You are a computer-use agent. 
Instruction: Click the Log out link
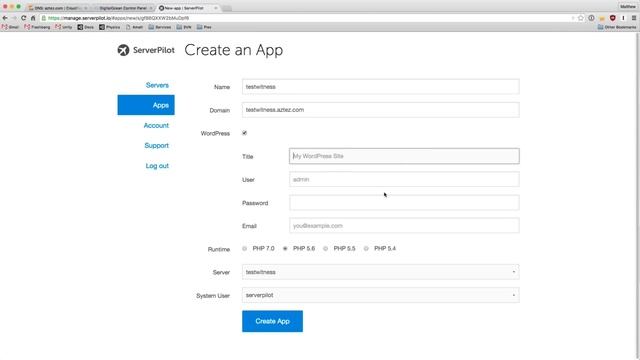click(157, 166)
